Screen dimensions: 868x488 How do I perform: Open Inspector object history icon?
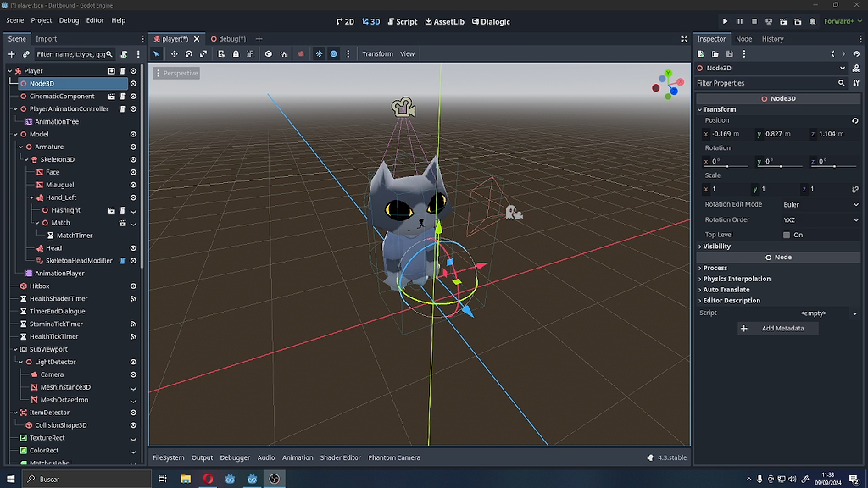click(856, 53)
